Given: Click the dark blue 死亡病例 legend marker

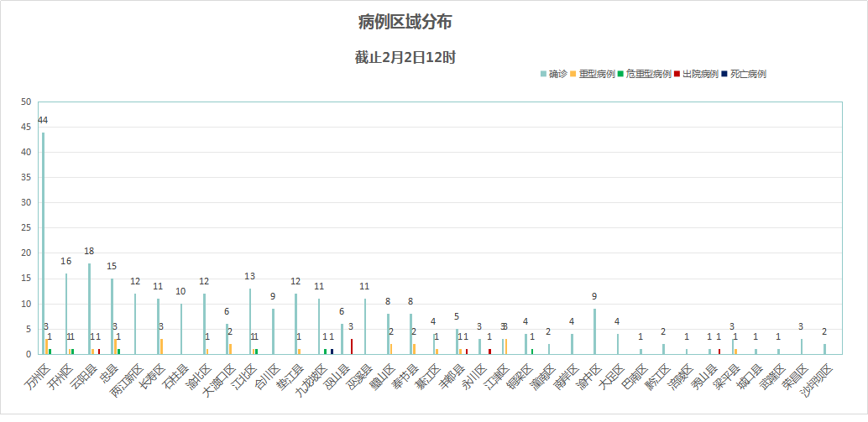Looking at the screenshot, I should tap(724, 75).
